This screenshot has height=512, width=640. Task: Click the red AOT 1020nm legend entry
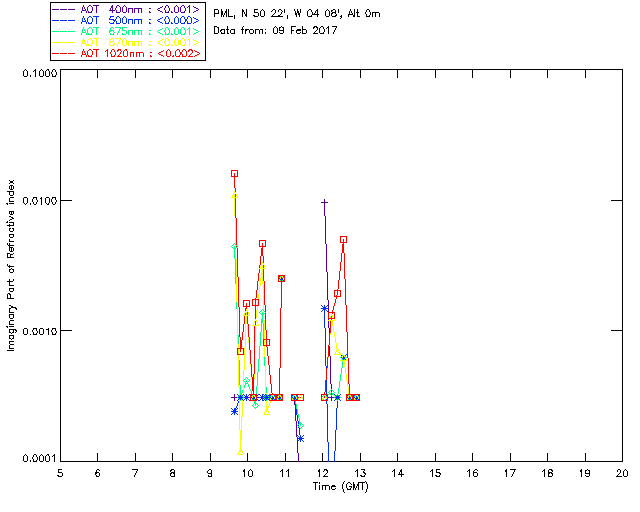127,53
